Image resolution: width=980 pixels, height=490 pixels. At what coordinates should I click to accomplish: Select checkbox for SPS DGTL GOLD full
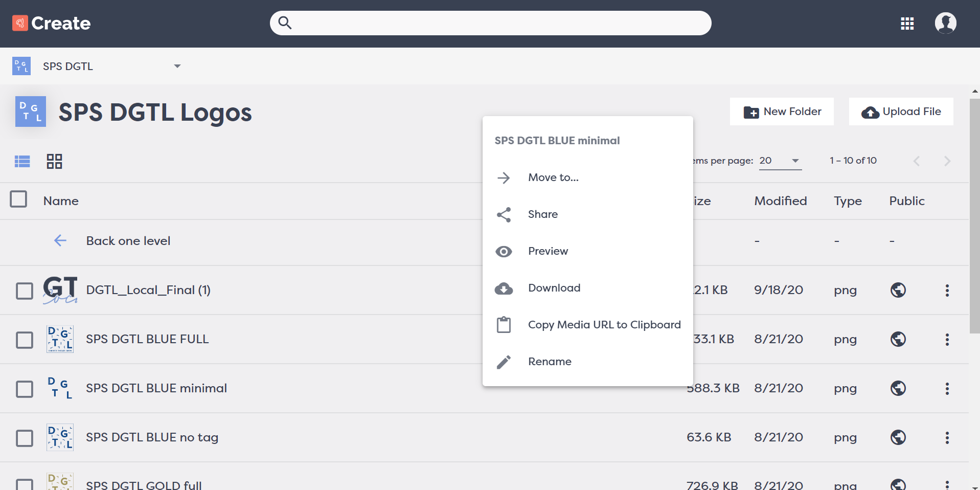click(25, 485)
